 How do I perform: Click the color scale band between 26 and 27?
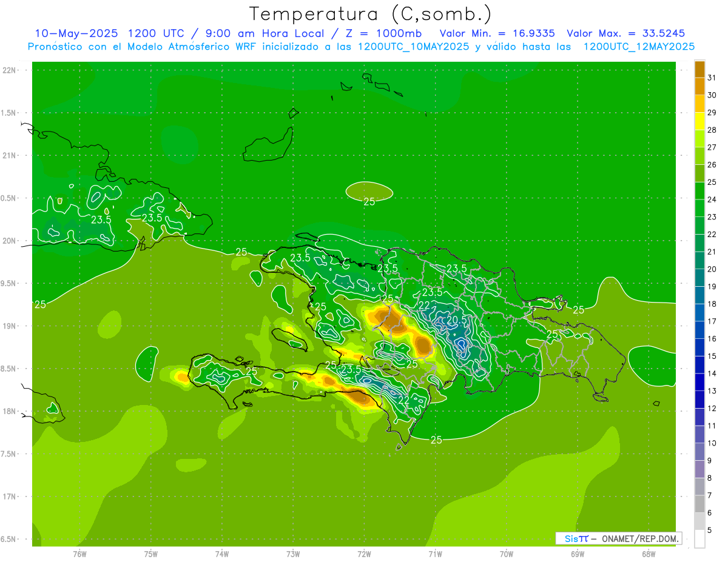tap(699, 156)
